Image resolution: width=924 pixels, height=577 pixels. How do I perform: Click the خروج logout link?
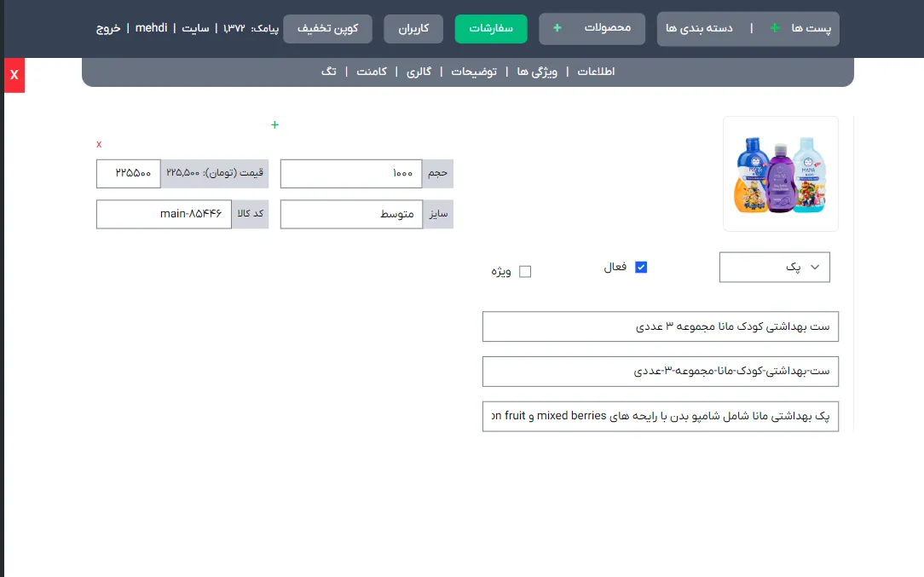point(108,28)
